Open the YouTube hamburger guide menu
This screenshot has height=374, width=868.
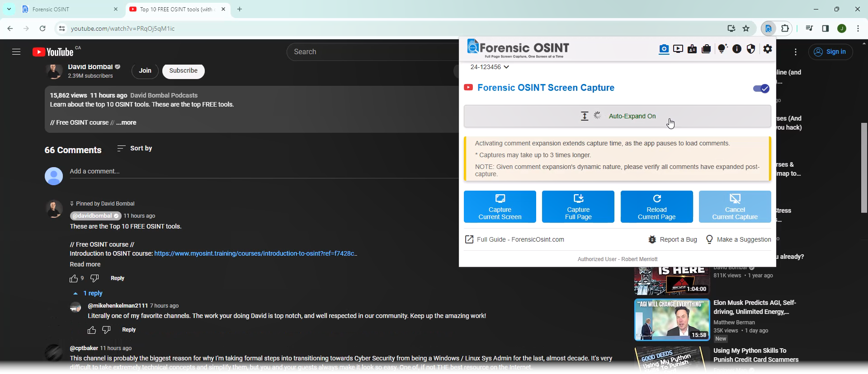(16, 52)
